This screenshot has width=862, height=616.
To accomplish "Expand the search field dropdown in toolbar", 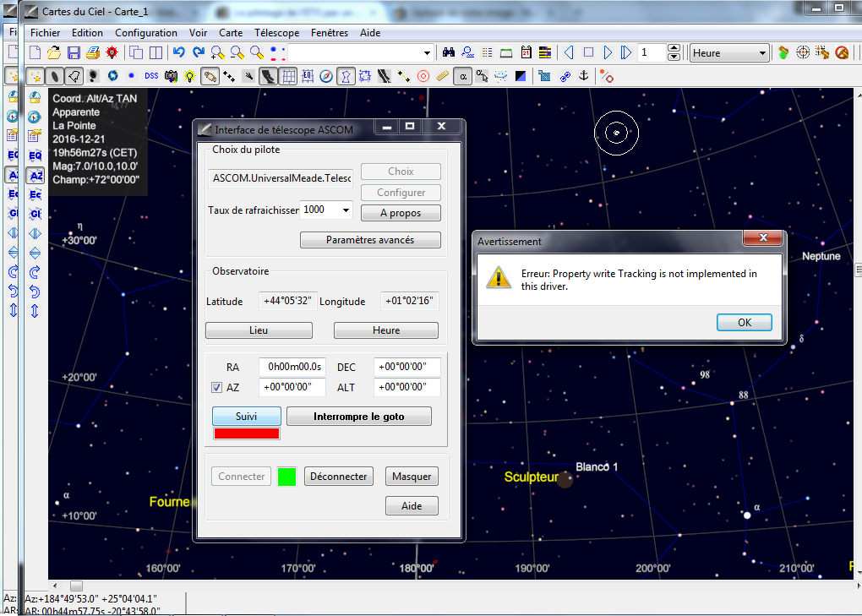I will pyautogui.click(x=427, y=52).
